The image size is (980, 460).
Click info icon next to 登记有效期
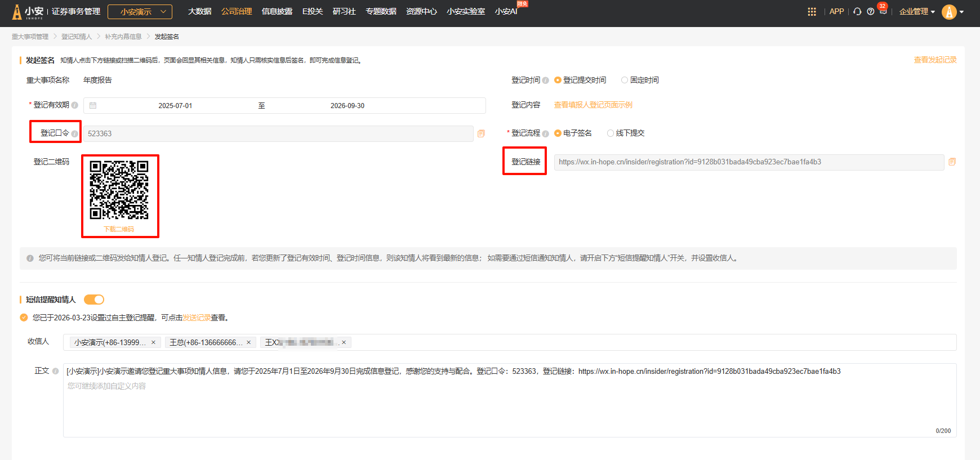[x=75, y=105]
